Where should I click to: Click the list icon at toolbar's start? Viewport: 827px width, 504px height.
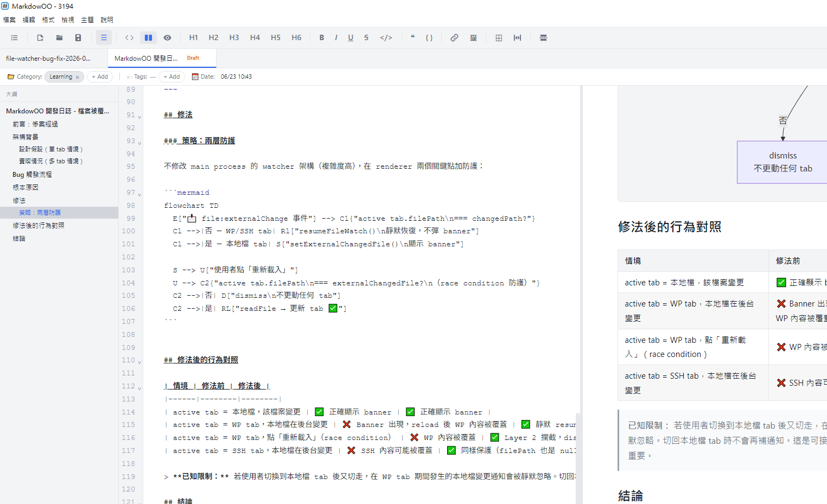[15, 38]
